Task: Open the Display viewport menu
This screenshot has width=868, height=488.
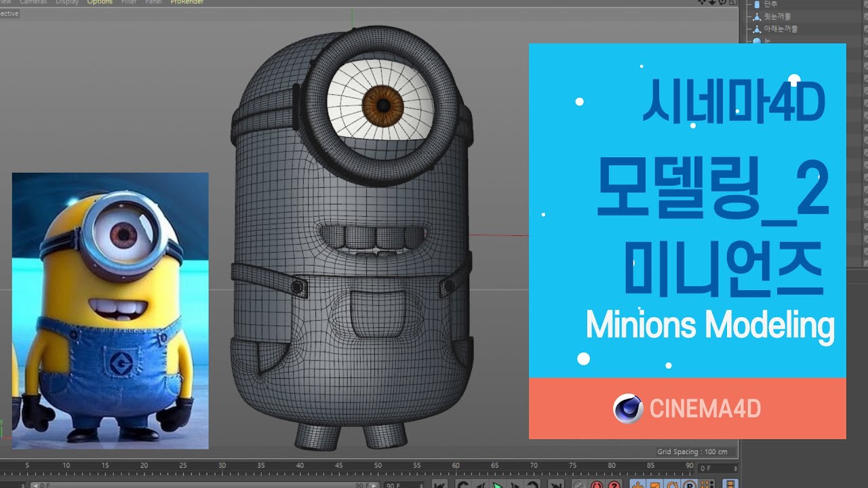Action: point(67,2)
